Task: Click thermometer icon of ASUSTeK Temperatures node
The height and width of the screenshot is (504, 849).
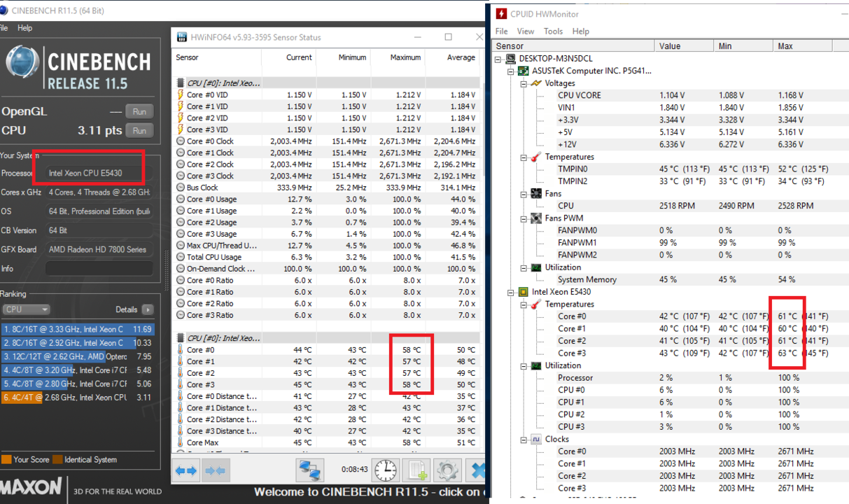Action: click(x=535, y=157)
